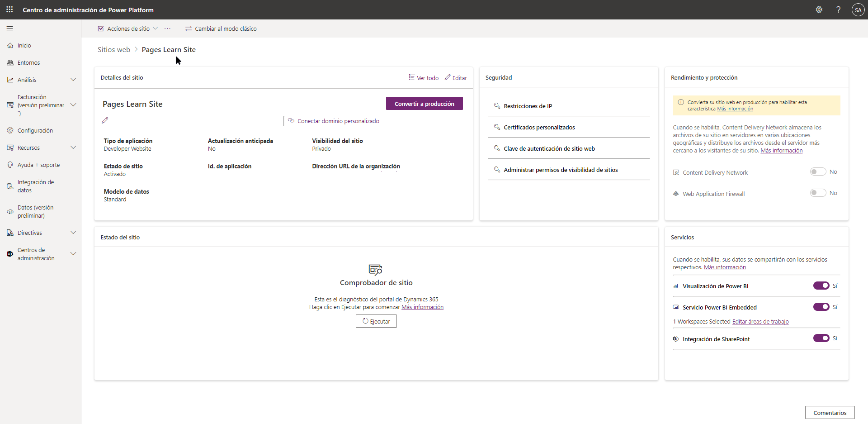This screenshot has width=868, height=424.
Task: Open the more options ellipsis in command bar
Action: click(168, 29)
